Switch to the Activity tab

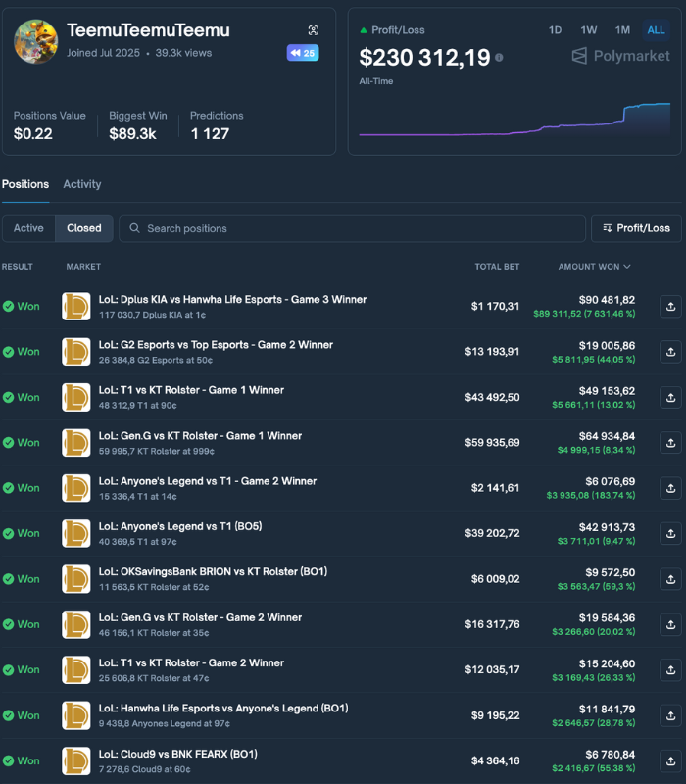pyautogui.click(x=82, y=184)
